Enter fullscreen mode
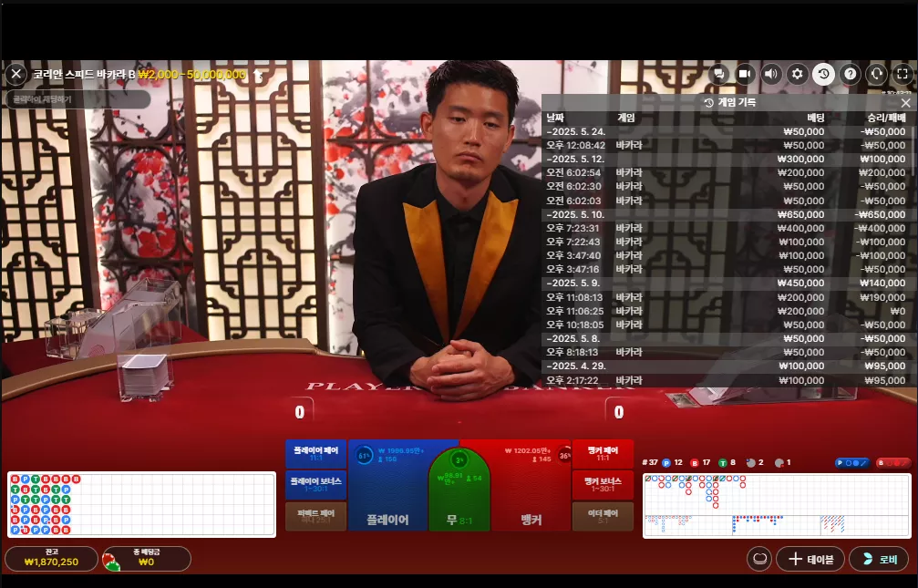Screen dimensions: 918x588 coord(903,74)
